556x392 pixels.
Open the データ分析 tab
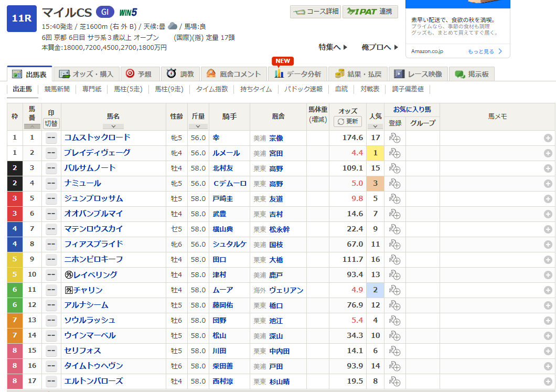click(298, 74)
